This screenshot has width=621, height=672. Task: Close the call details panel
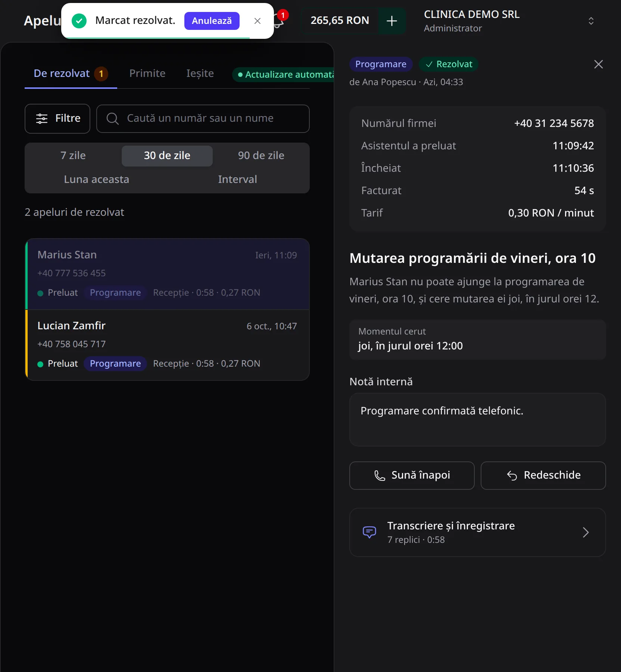pos(599,64)
